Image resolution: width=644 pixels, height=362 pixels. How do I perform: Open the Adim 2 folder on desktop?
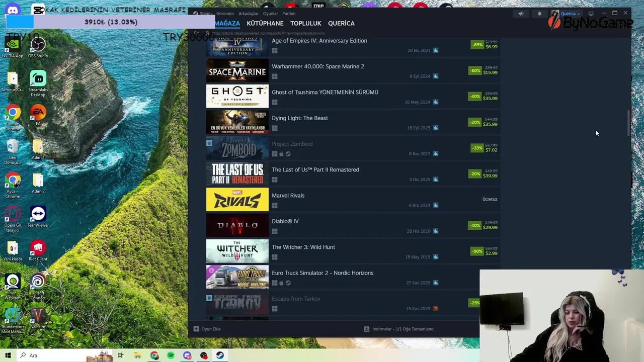point(38,184)
